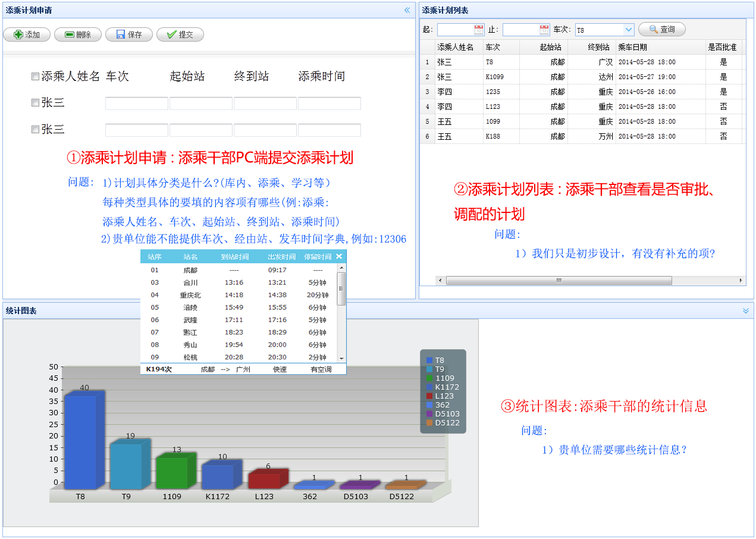Image resolution: width=756 pixels, height=539 pixels.
Task: Click the 保存 save button
Action: (x=128, y=35)
